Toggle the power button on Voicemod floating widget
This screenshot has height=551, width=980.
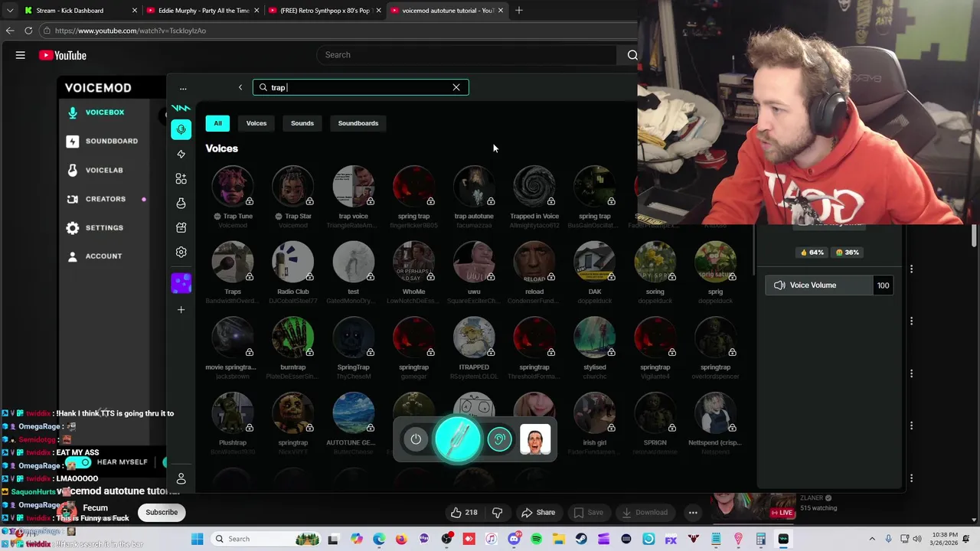click(416, 439)
